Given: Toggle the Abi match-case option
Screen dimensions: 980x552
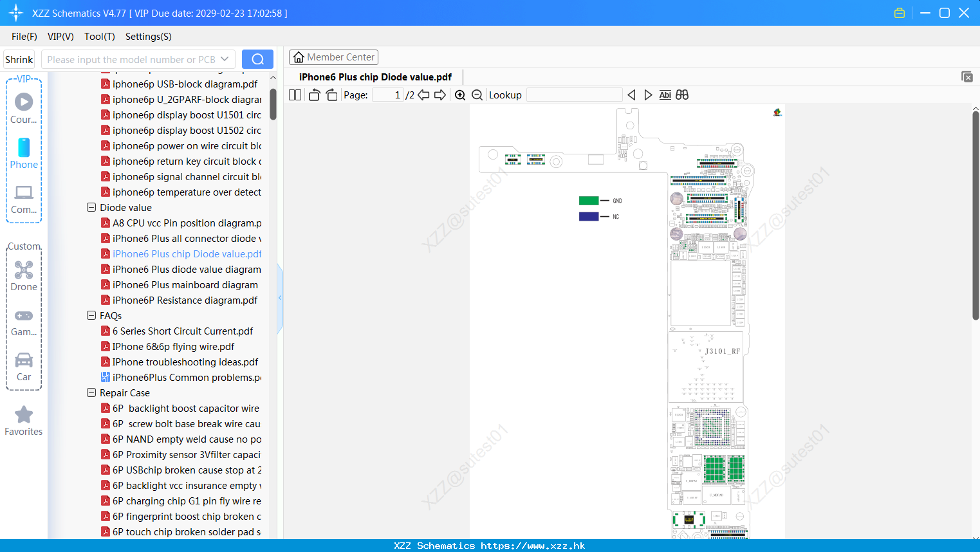Looking at the screenshot, I should pyautogui.click(x=665, y=95).
